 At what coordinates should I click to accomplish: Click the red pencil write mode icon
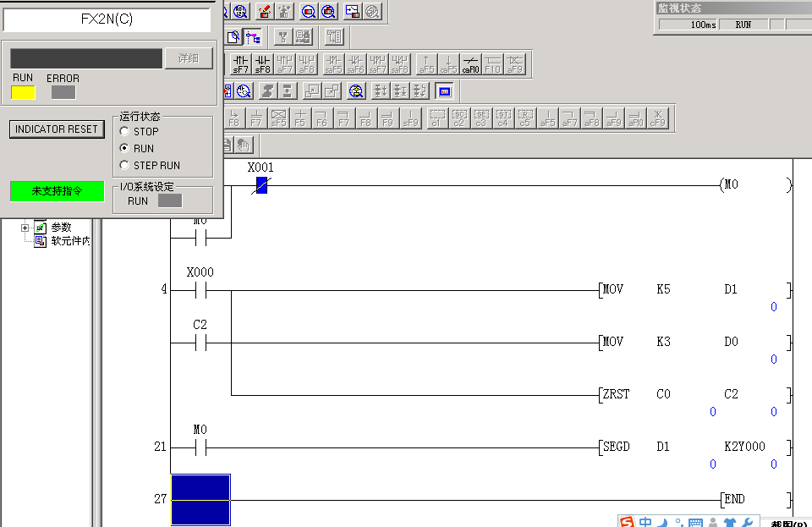264,11
